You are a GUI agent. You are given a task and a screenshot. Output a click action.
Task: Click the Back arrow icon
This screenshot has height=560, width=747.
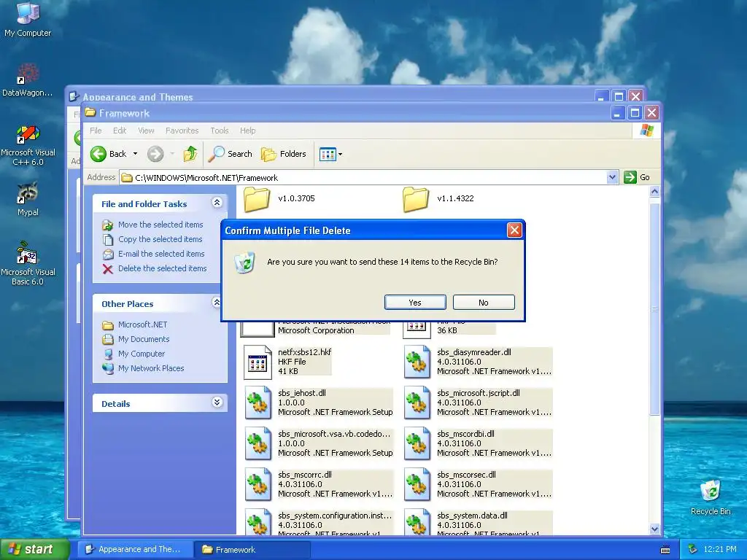[x=98, y=154]
